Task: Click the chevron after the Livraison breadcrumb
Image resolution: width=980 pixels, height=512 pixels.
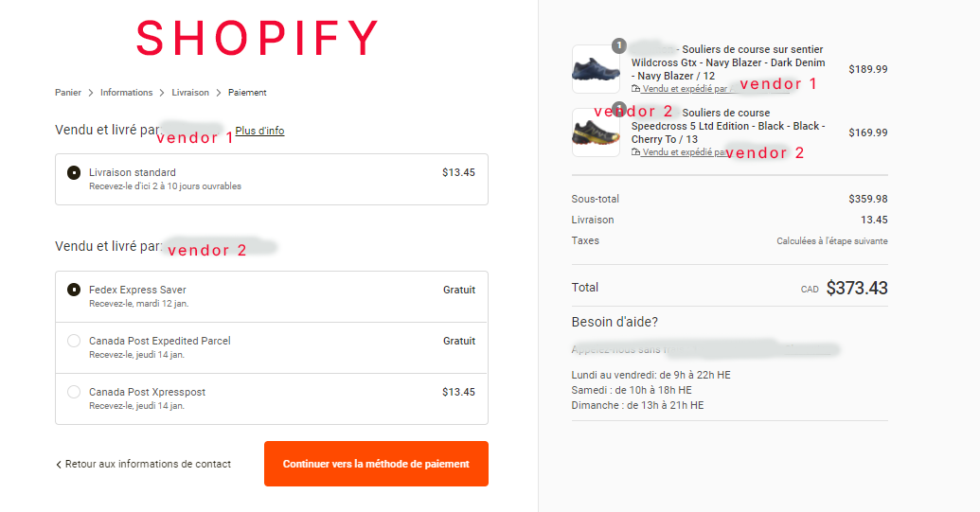Action: point(219,93)
